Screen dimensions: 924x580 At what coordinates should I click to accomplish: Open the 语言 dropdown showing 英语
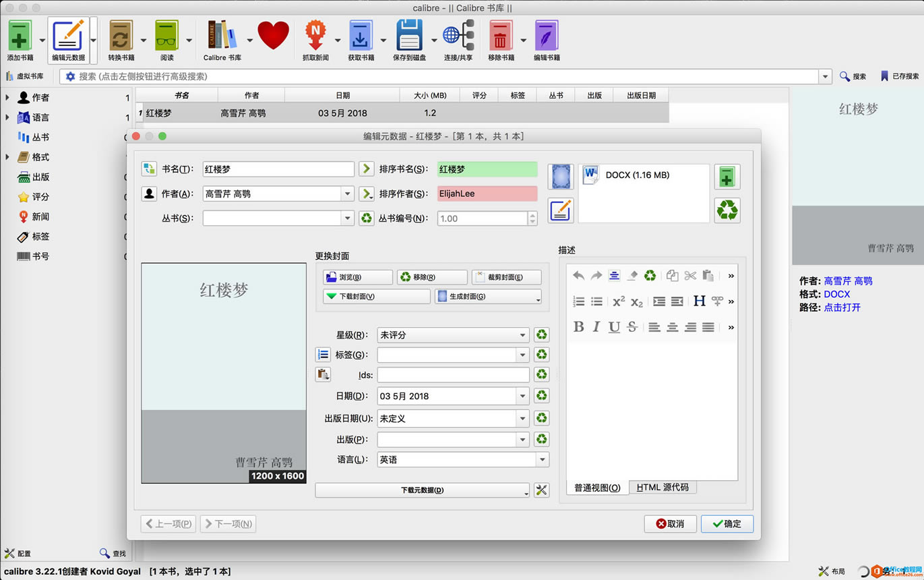pyautogui.click(x=543, y=459)
